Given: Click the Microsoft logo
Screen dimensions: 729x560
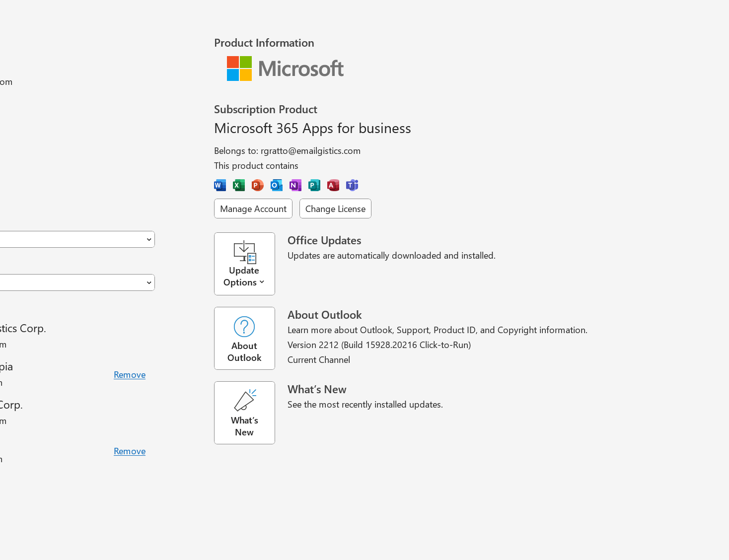Looking at the screenshot, I should coord(285,69).
